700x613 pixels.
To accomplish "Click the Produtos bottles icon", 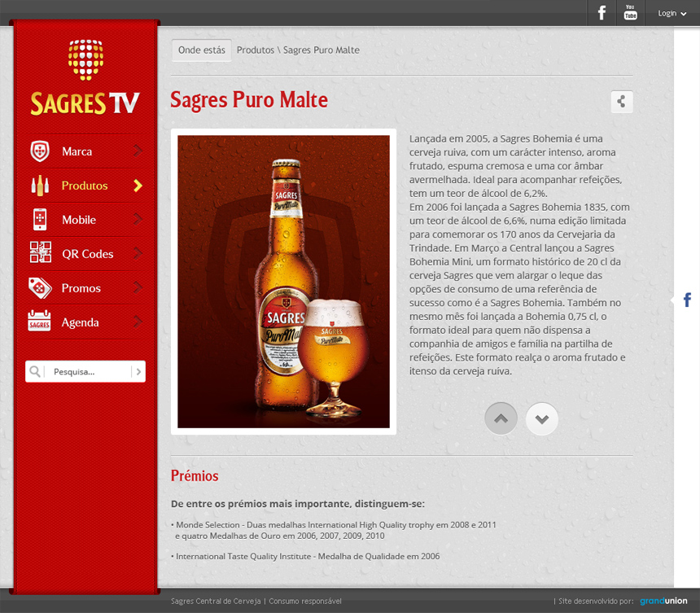I will 40,186.
